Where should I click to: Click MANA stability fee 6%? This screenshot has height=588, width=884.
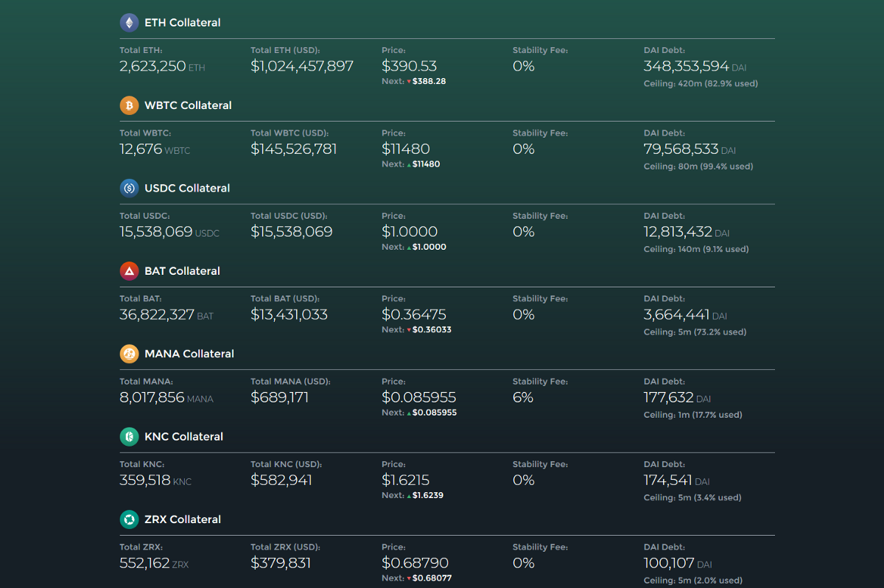pyautogui.click(x=523, y=398)
